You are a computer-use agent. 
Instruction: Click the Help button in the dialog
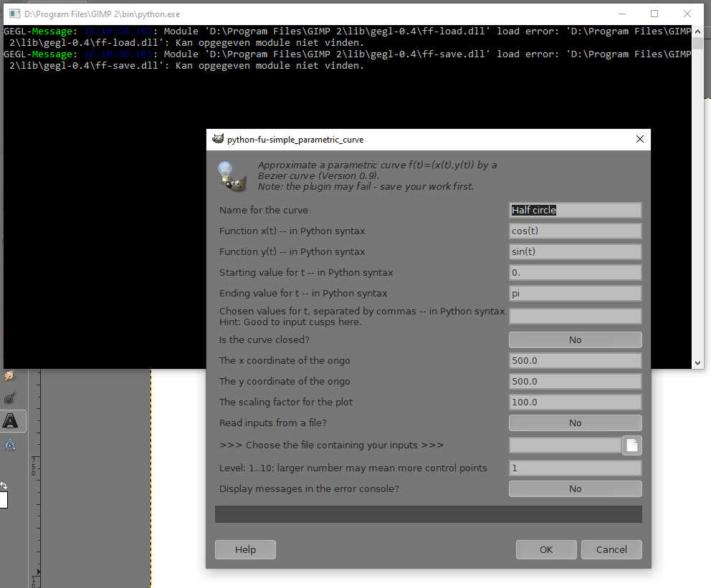(x=245, y=549)
